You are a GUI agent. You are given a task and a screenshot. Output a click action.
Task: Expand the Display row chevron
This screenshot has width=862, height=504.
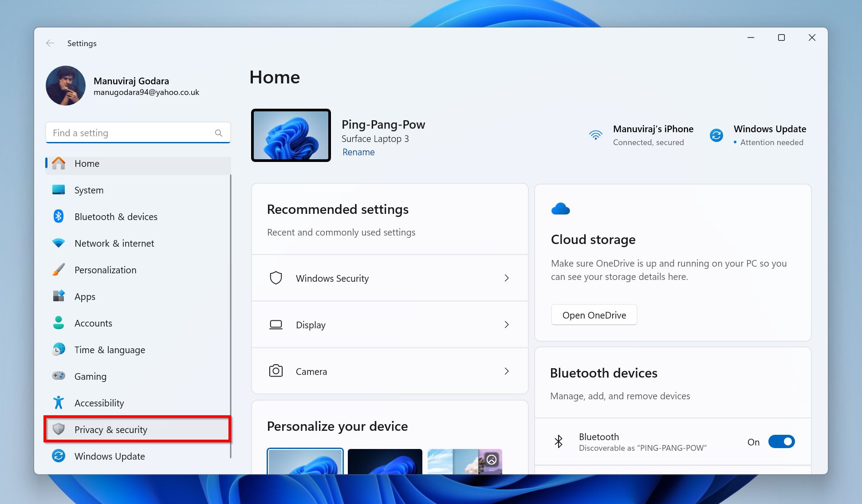click(x=507, y=325)
